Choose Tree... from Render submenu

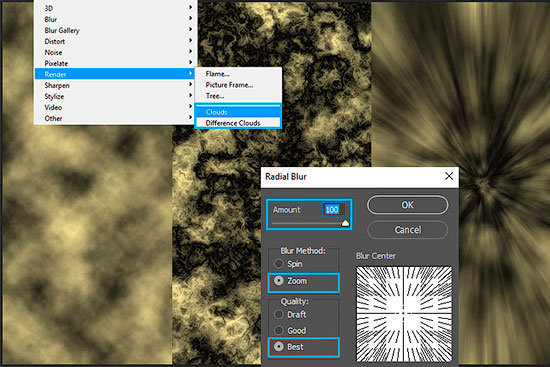tap(238, 96)
